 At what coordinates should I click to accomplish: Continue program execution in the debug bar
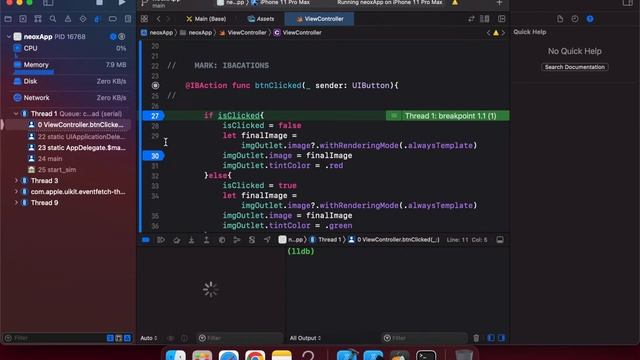pos(161,240)
